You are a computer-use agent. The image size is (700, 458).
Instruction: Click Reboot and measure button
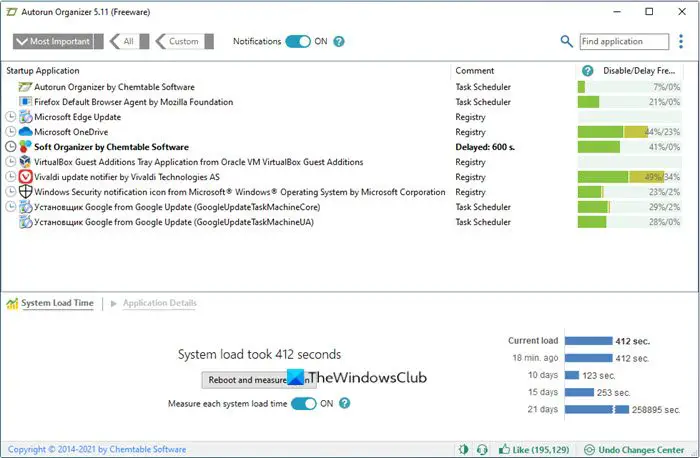tap(259, 380)
